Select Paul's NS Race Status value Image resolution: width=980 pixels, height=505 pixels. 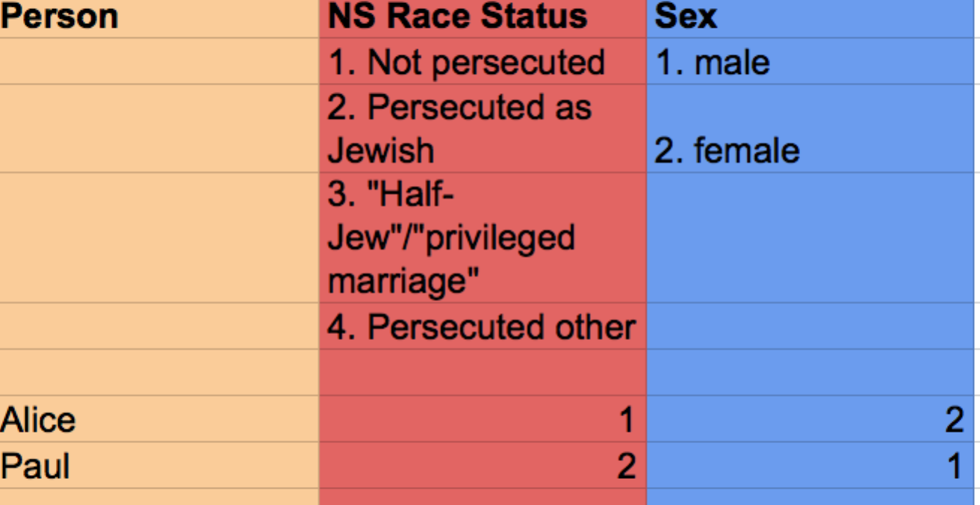point(483,465)
